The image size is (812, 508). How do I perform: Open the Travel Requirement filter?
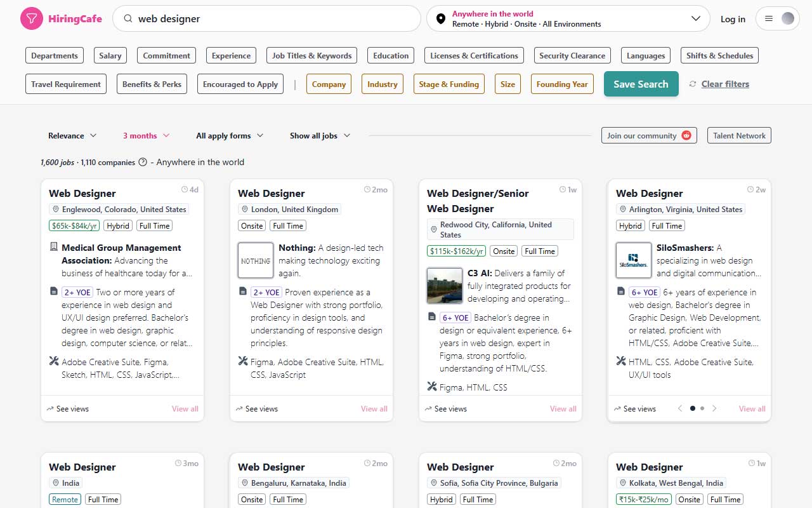(x=66, y=84)
